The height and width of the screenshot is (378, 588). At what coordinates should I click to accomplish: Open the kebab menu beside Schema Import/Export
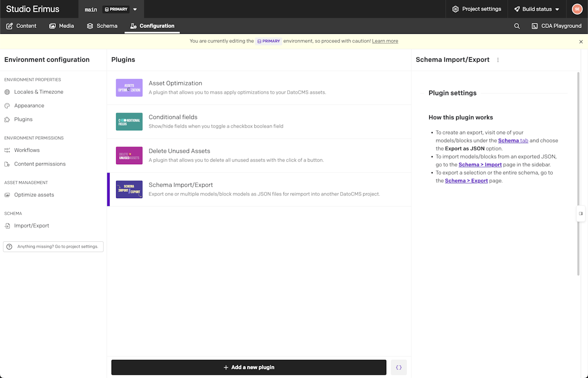(x=498, y=60)
